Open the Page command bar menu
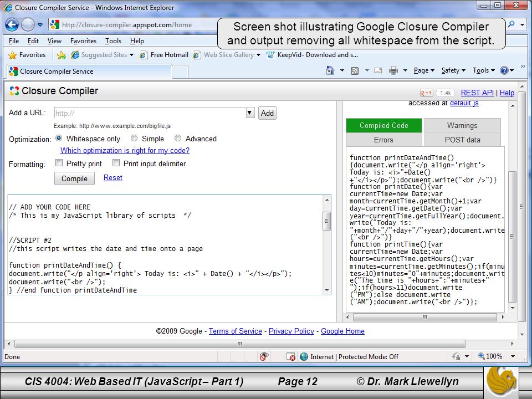The image size is (532, 399). tap(424, 70)
